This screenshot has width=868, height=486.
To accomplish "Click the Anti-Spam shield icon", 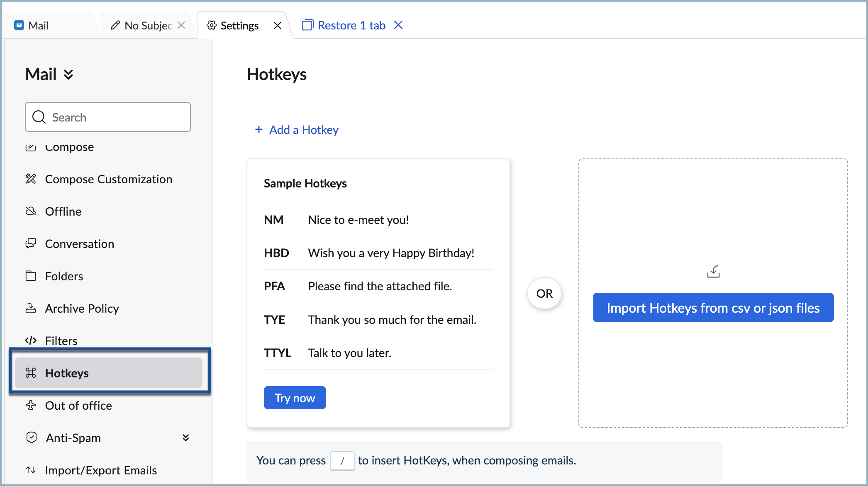I will point(32,437).
